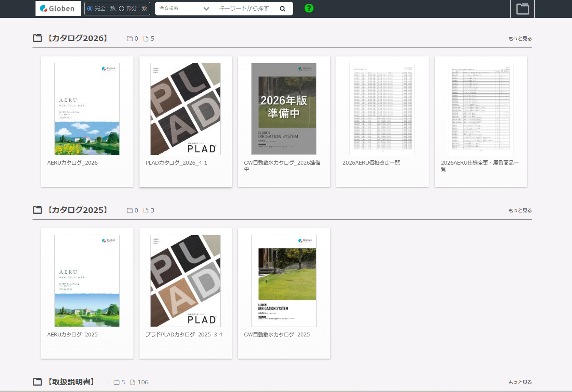
Task: Open GW自動散水カタログ_2025 thumbnail
Action: [284, 281]
